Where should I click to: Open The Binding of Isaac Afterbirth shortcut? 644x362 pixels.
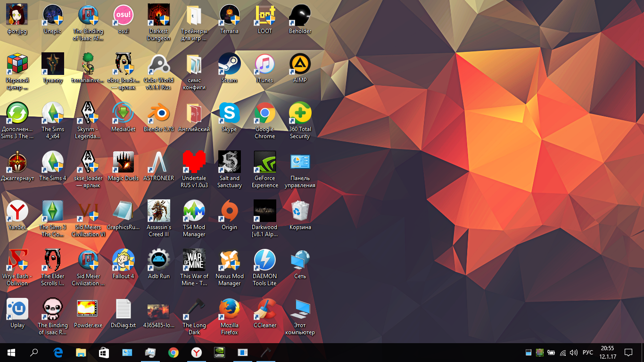pyautogui.click(x=88, y=15)
